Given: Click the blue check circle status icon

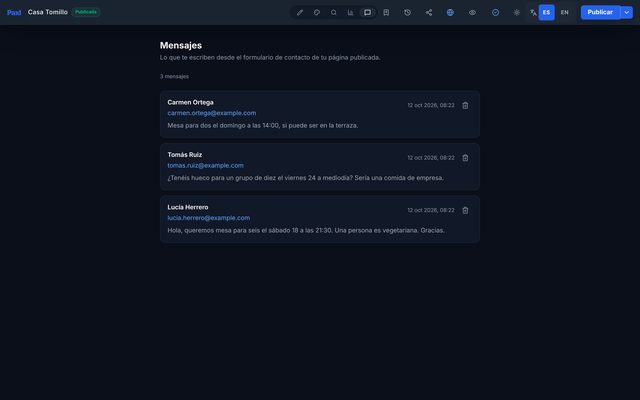Looking at the screenshot, I should coord(495,12).
